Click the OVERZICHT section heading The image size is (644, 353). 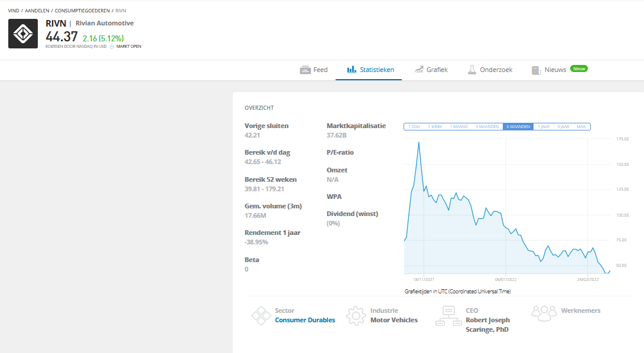259,108
